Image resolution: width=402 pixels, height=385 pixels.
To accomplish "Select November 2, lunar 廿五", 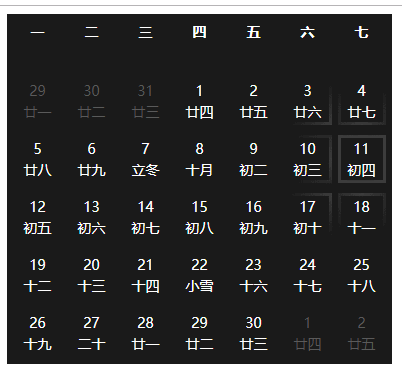I will [x=253, y=101].
